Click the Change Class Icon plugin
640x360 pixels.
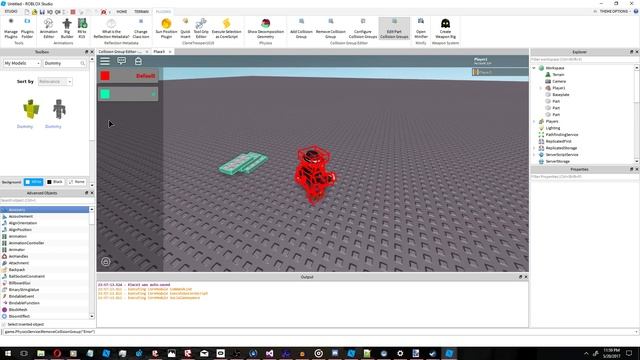tap(141, 28)
